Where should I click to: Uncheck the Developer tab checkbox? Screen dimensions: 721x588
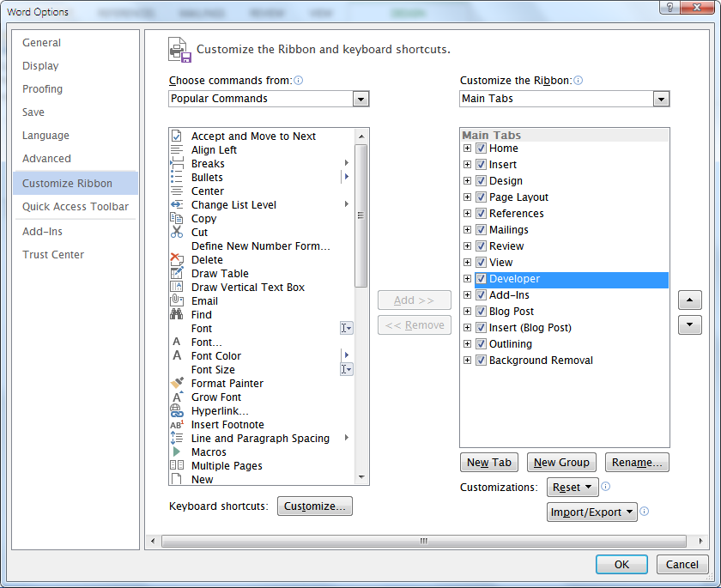[x=481, y=279]
